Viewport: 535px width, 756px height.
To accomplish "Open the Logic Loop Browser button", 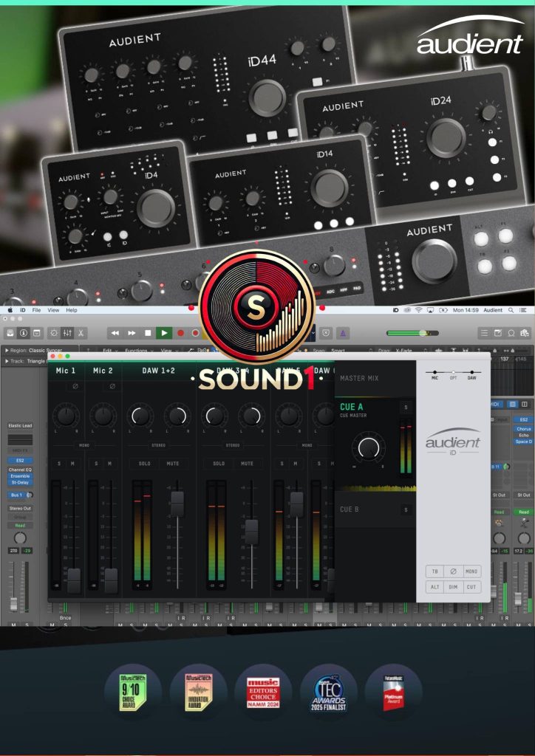I will pyautogui.click(x=511, y=333).
